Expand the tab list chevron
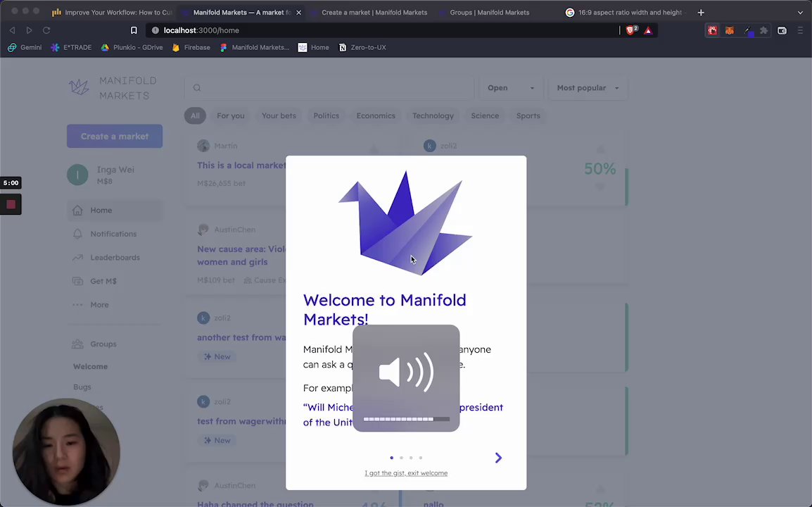 click(800, 13)
